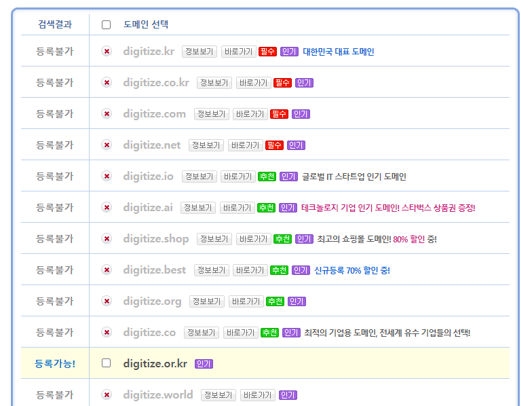Select the digitize.or.kr domain name

pos(155,364)
